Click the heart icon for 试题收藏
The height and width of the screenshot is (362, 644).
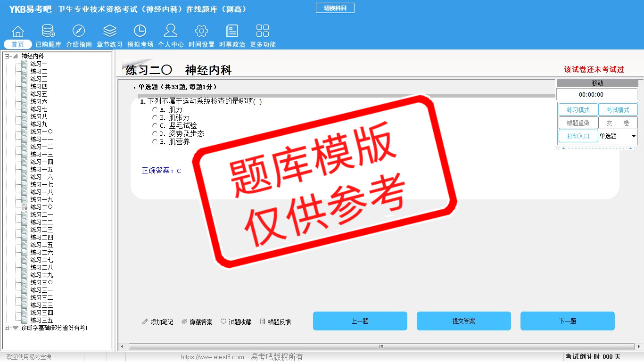click(223, 321)
